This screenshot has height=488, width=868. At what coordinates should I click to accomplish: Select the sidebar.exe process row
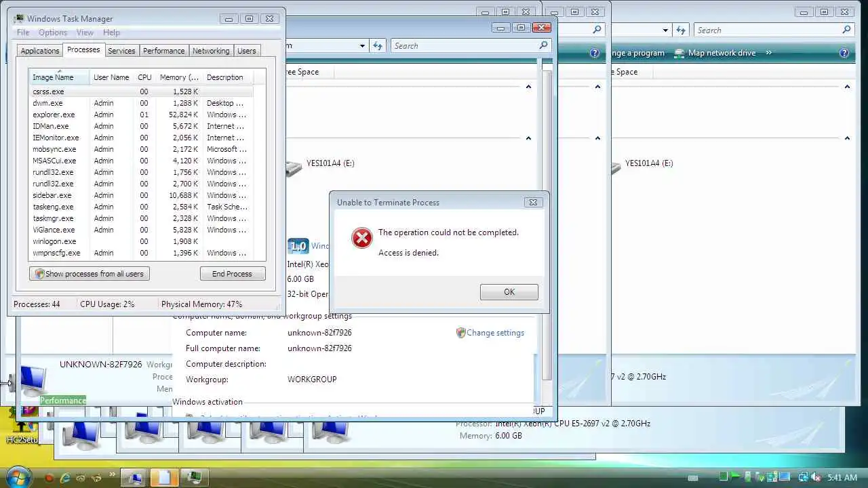[141, 195]
